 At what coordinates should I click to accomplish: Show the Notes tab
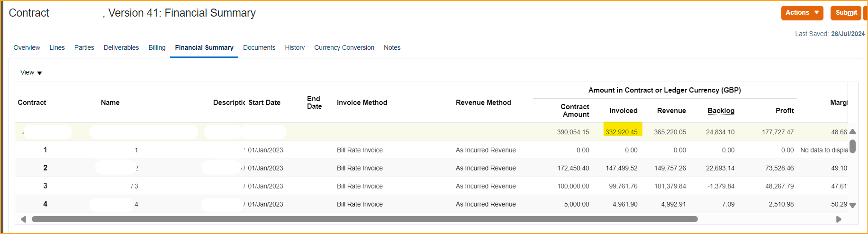392,47
